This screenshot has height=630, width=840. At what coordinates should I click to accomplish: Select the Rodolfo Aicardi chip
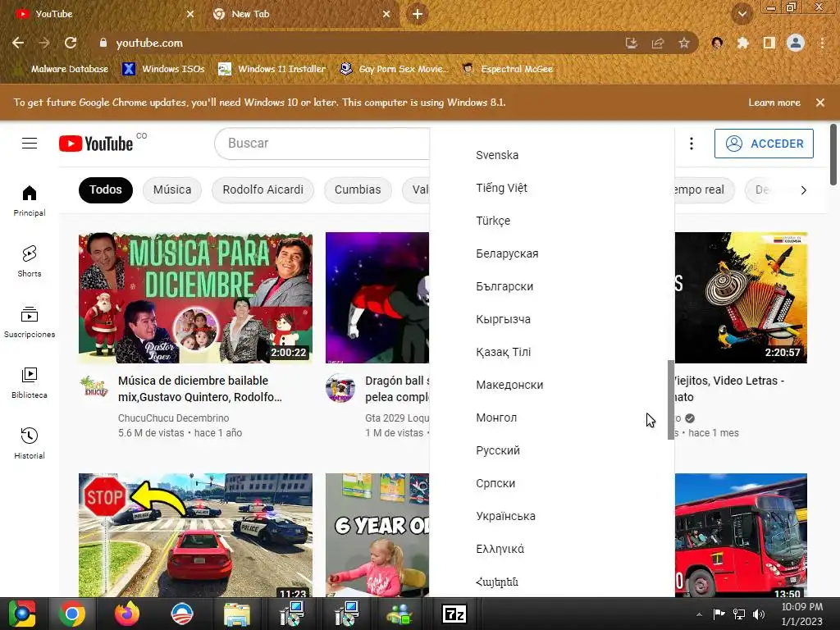click(x=263, y=189)
